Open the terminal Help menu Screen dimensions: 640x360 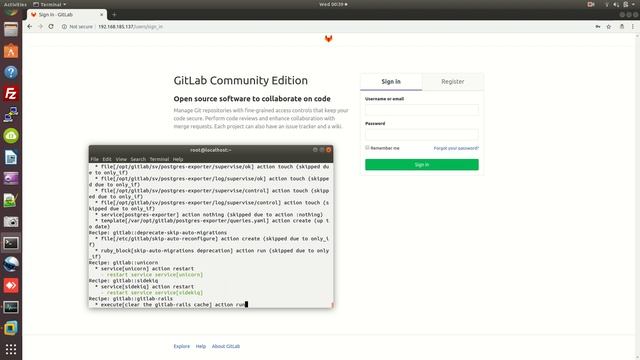tap(178, 159)
